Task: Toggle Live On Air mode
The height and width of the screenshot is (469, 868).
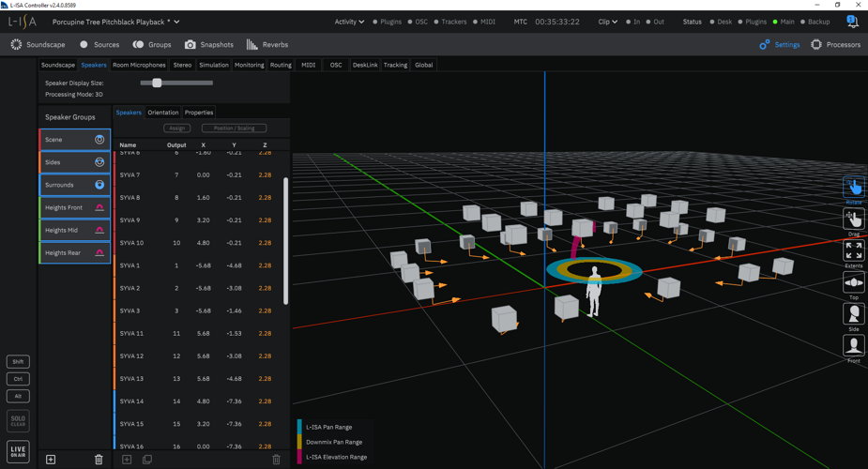Action: (x=18, y=452)
